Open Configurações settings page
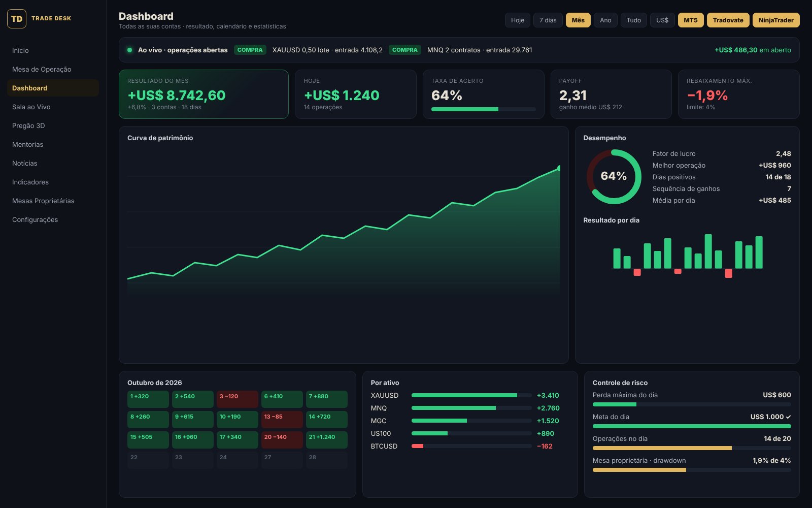The image size is (812, 508). coord(53,219)
